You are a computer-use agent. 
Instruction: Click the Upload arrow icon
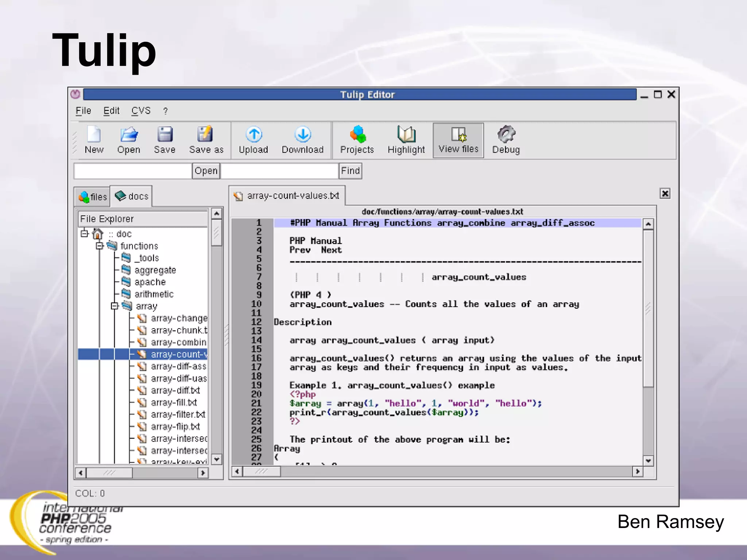pyautogui.click(x=253, y=135)
